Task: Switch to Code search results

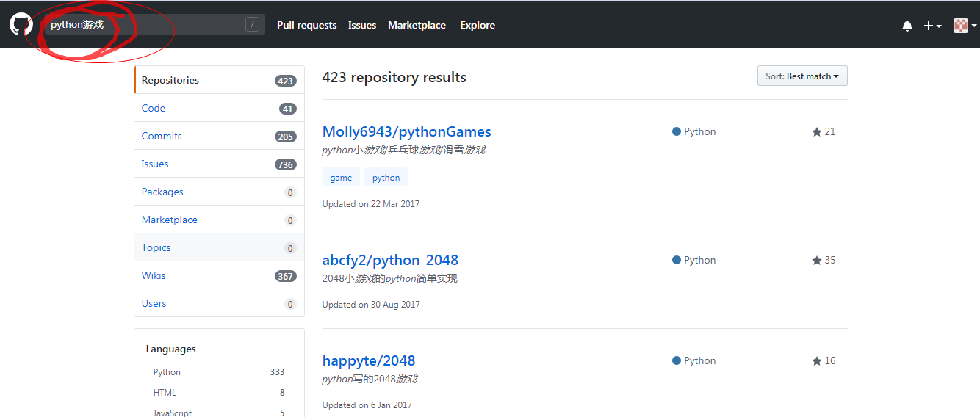Action: point(219,108)
